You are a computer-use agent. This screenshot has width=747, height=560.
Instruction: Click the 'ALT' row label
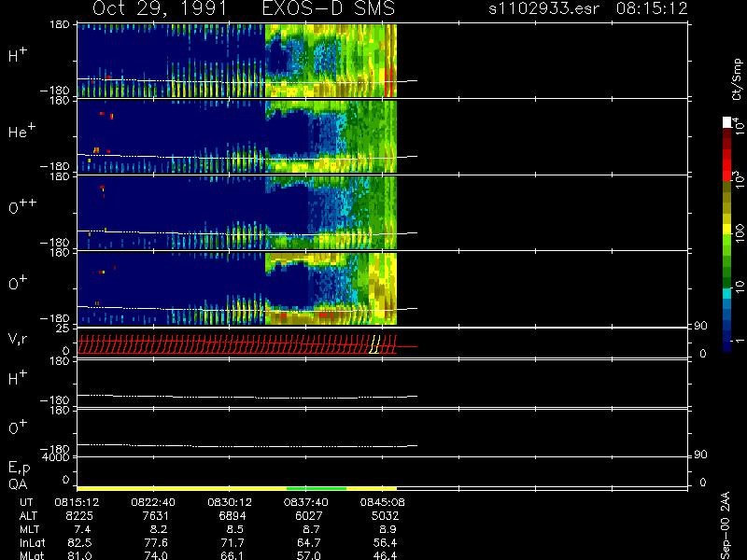[28, 516]
